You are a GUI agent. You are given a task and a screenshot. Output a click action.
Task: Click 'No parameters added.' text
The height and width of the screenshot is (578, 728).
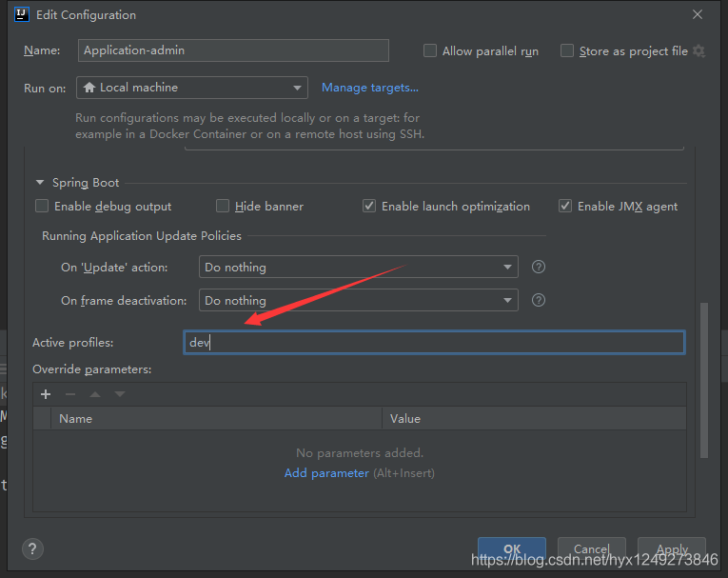[360, 452]
